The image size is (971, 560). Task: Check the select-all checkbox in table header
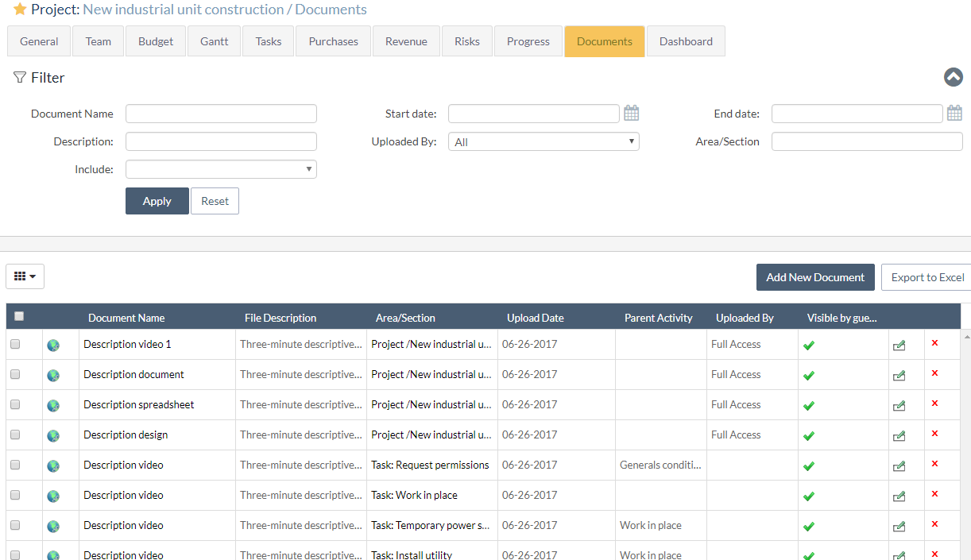point(18,315)
